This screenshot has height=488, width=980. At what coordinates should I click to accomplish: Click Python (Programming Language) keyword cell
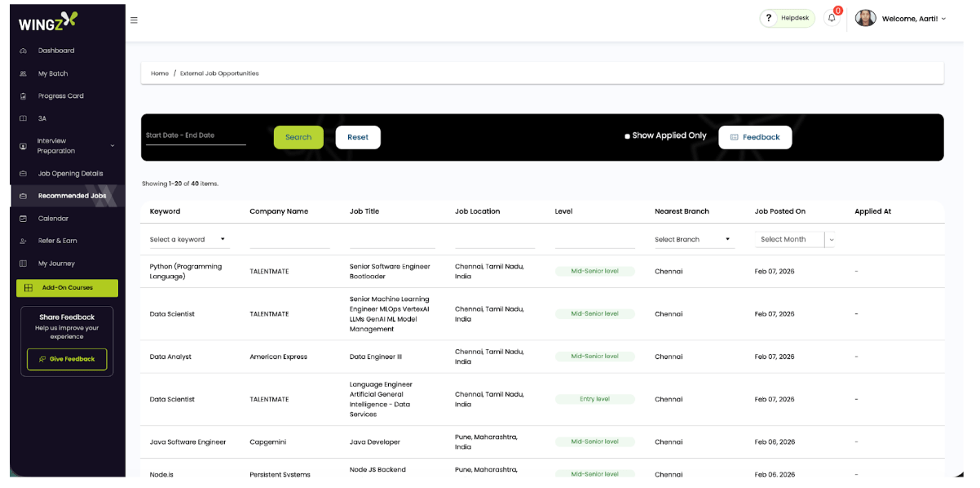(186, 272)
